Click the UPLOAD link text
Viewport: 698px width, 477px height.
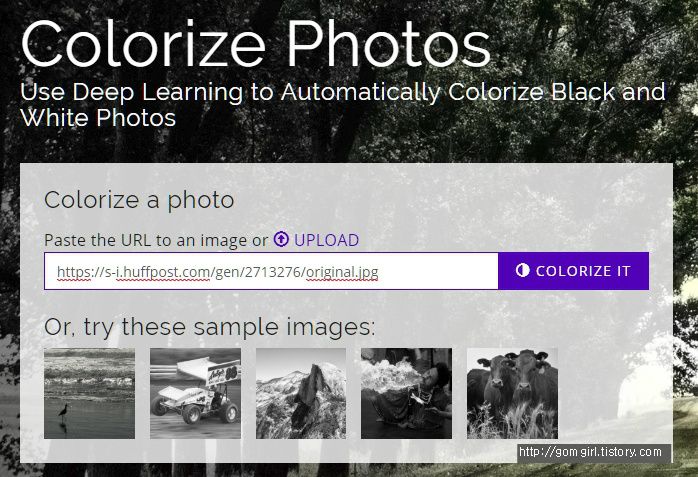point(326,240)
